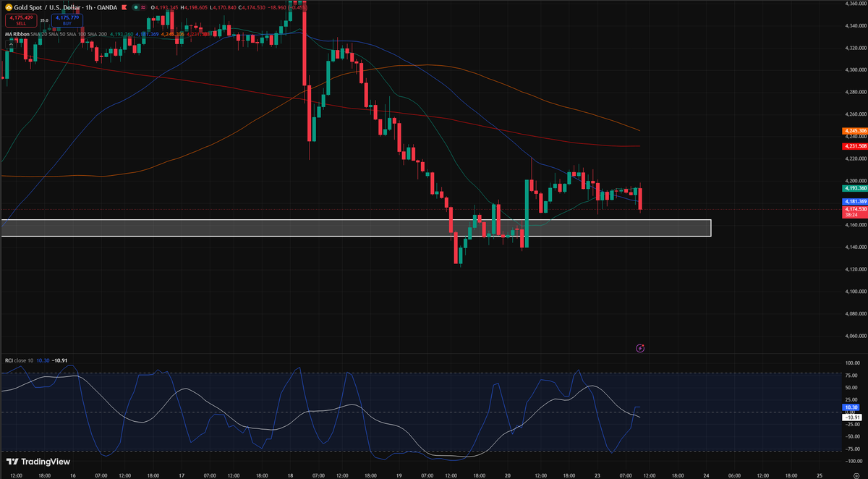Screen dimensions: 868x479
Task: Click the date label 24 on time axis
Action: point(707,475)
